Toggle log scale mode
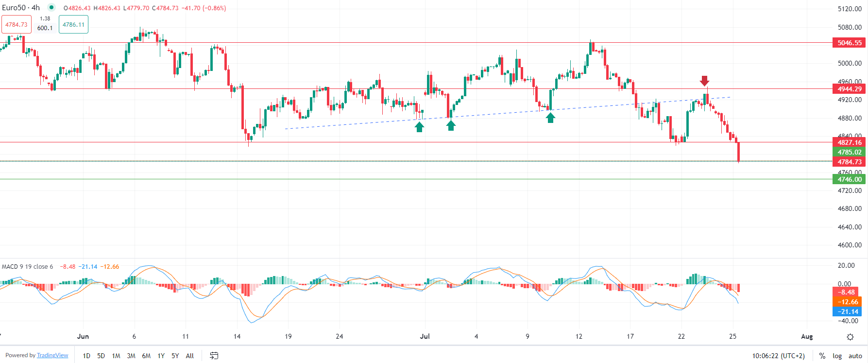The width and height of the screenshot is (868, 363). pos(837,356)
